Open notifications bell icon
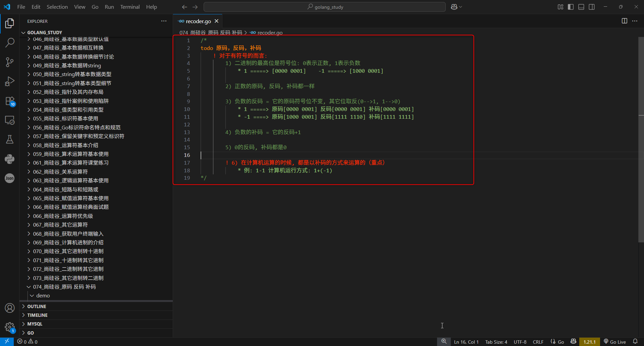This screenshot has width=644, height=346. (x=635, y=342)
